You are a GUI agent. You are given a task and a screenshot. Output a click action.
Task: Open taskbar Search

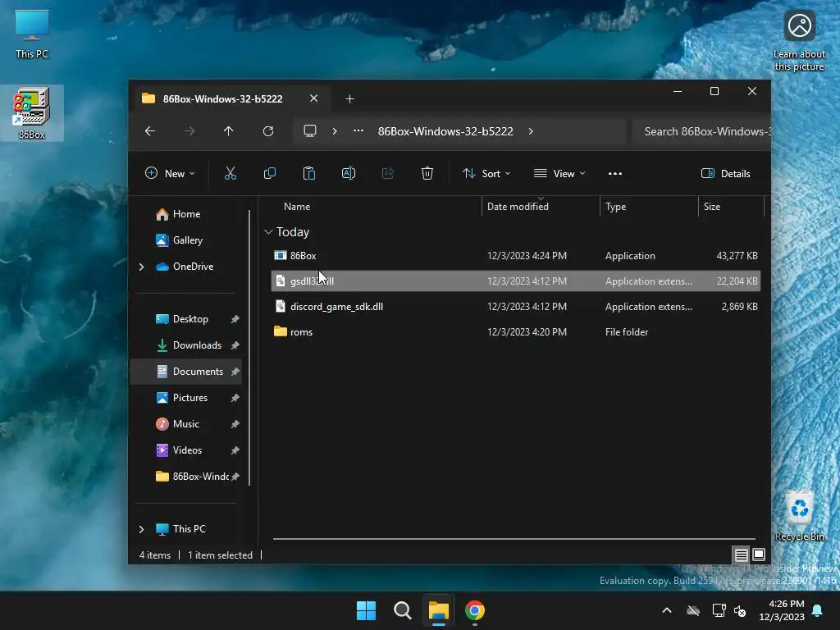coord(402,610)
